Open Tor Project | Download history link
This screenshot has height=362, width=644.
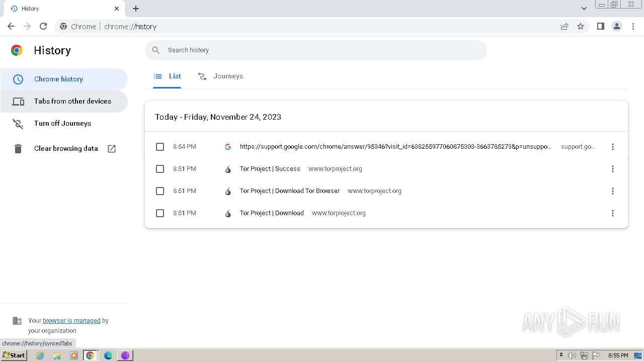272,213
